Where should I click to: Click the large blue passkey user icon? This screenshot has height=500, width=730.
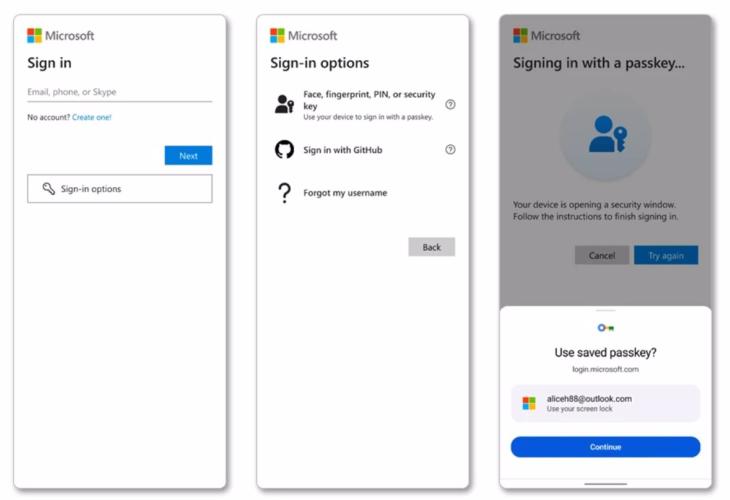(x=608, y=134)
